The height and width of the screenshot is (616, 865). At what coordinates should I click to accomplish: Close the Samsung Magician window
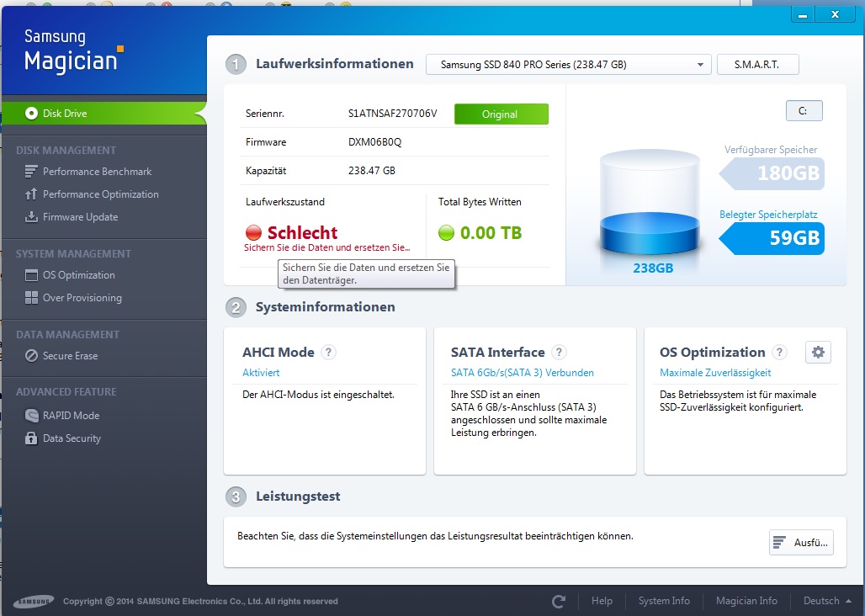(835, 15)
